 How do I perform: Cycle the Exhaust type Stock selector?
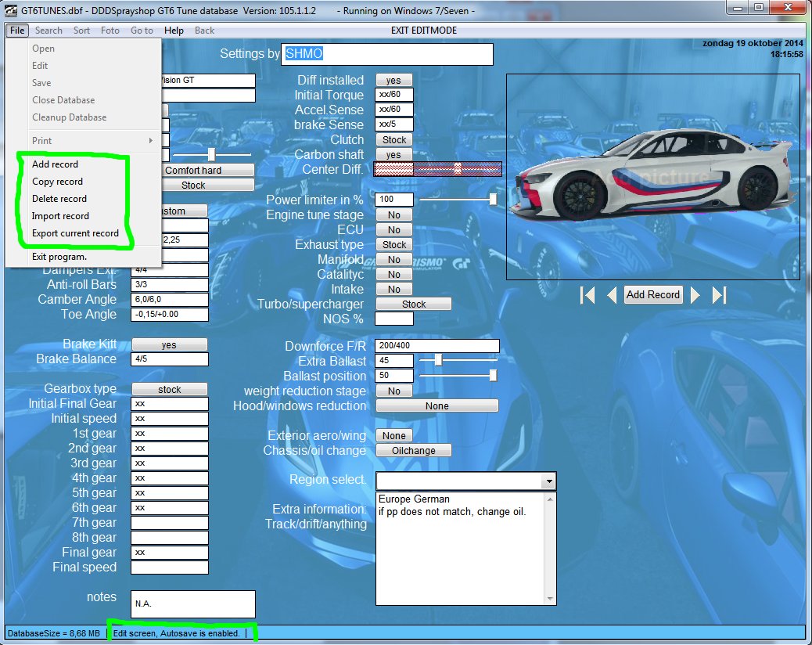tap(394, 244)
